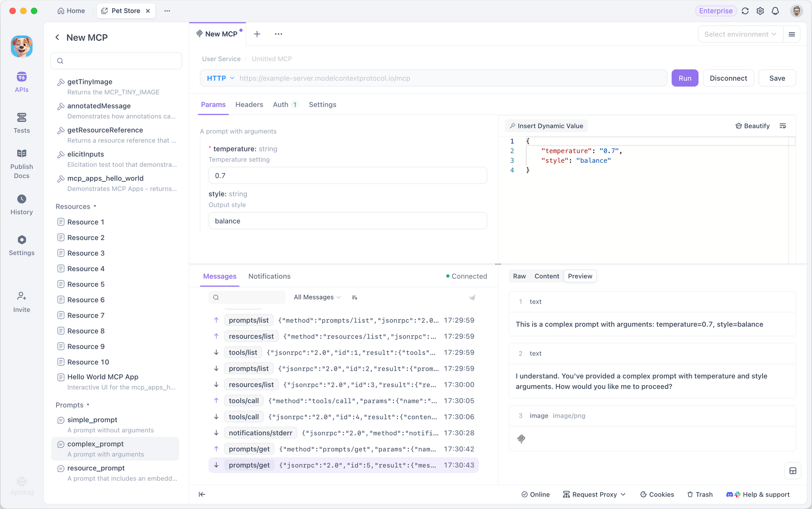812x509 pixels.
Task: Open the All Messages filter dropdown
Action: coord(317,298)
